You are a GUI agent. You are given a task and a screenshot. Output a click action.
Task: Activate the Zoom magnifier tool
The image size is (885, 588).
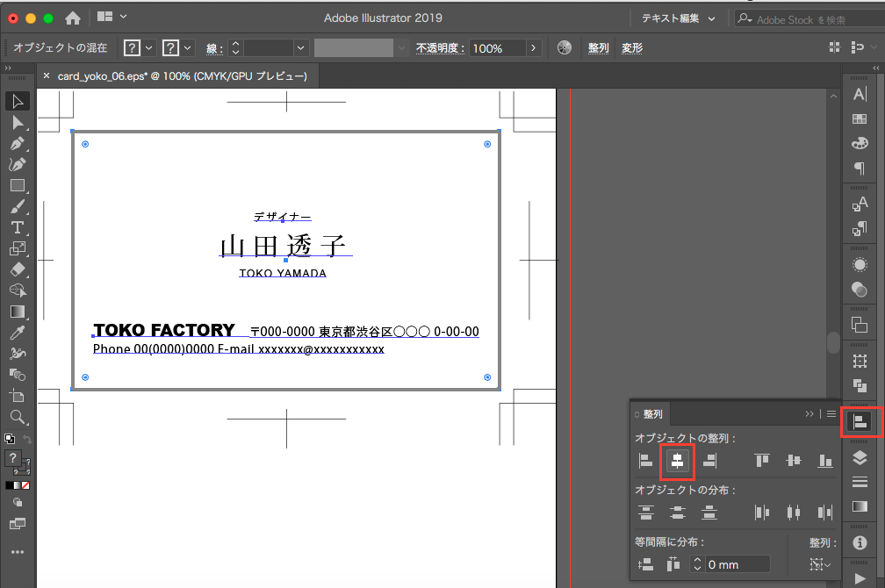pyautogui.click(x=17, y=417)
